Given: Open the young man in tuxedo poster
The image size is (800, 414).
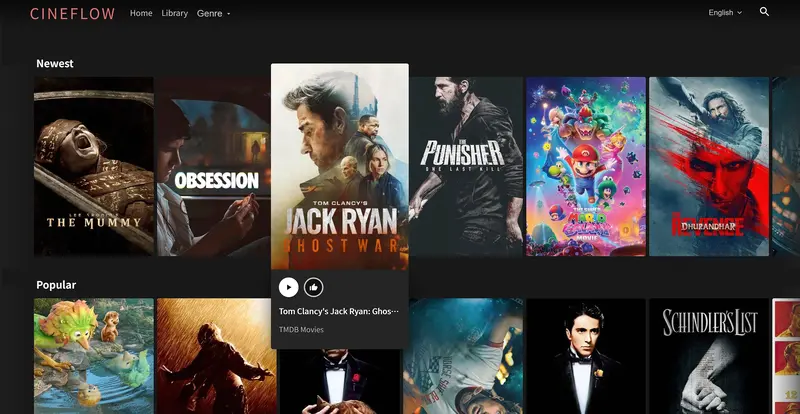Looking at the screenshot, I should [x=586, y=356].
